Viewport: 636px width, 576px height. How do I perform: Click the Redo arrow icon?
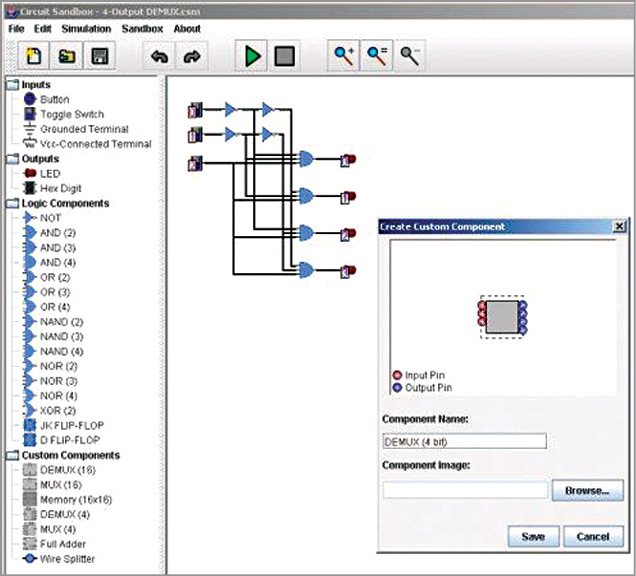click(x=192, y=56)
